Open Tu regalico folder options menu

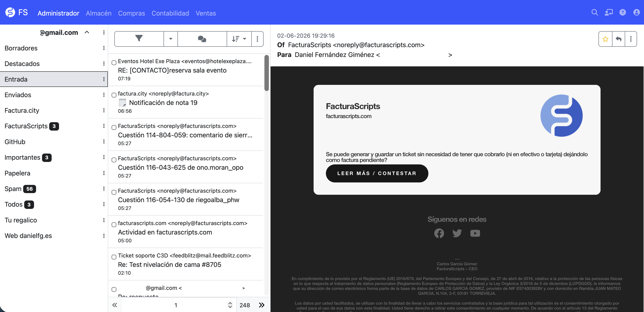click(104, 220)
